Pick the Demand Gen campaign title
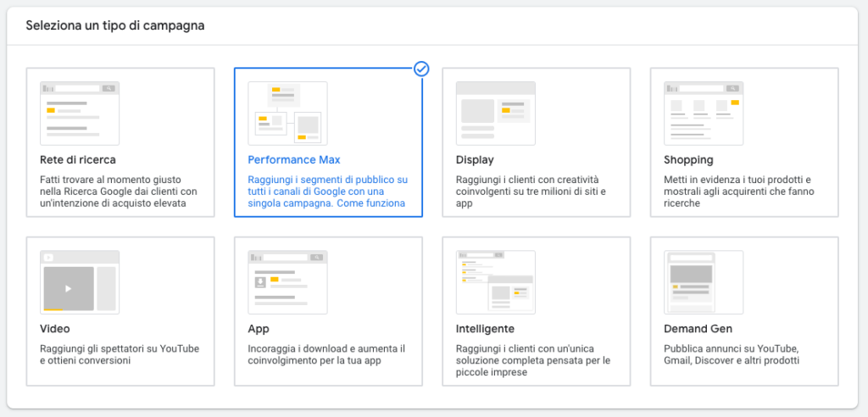This screenshot has width=868, height=417. tap(698, 329)
